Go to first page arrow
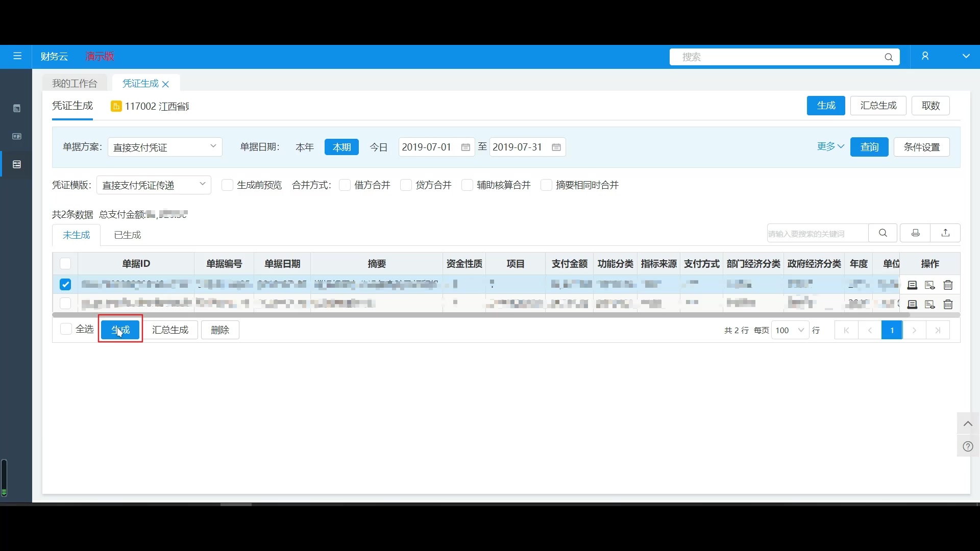The image size is (980, 551). (846, 330)
